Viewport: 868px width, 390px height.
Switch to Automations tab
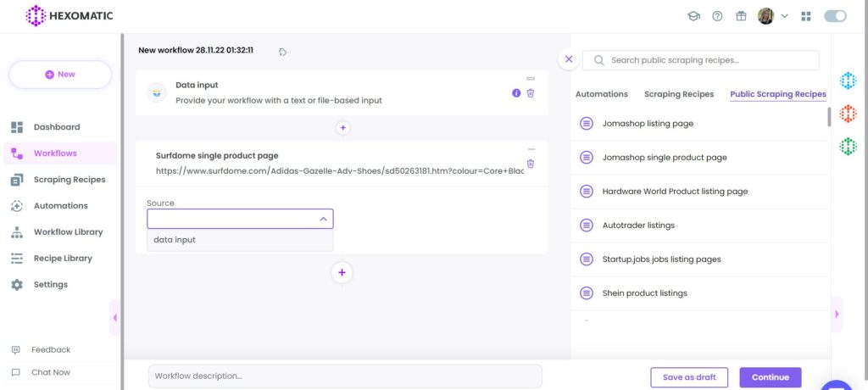click(602, 94)
